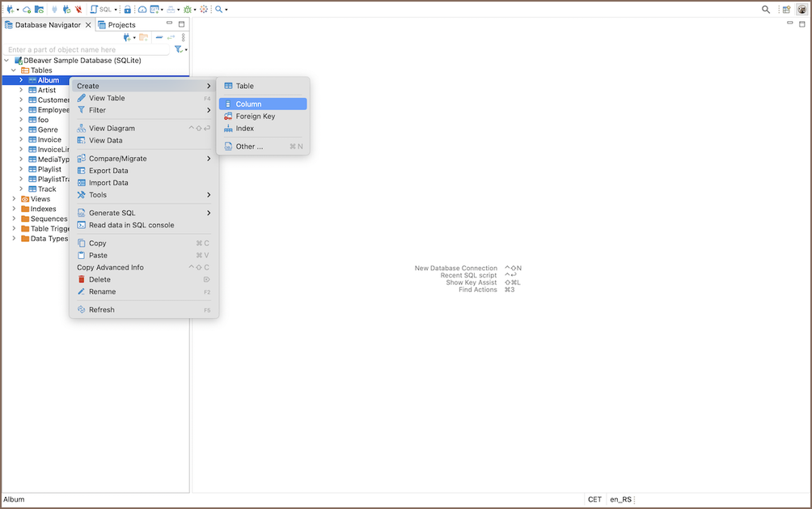Select the Invoice table in tree
Image resolution: width=812 pixels, height=509 pixels.
[x=49, y=140]
